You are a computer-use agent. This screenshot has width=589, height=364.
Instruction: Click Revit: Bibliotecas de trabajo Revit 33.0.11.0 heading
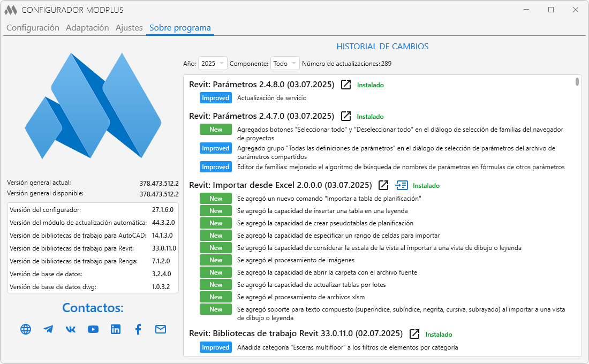(x=296, y=333)
